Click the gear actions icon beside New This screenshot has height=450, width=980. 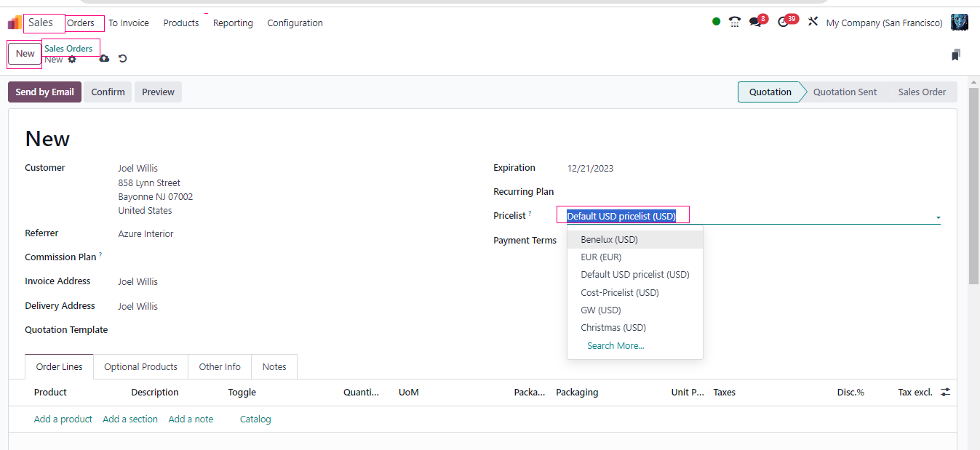[72, 60]
